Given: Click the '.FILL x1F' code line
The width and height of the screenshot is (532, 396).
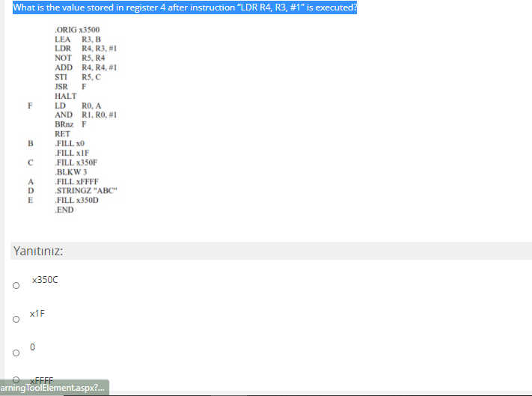Looking at the screenshot, I should [72, 153].
